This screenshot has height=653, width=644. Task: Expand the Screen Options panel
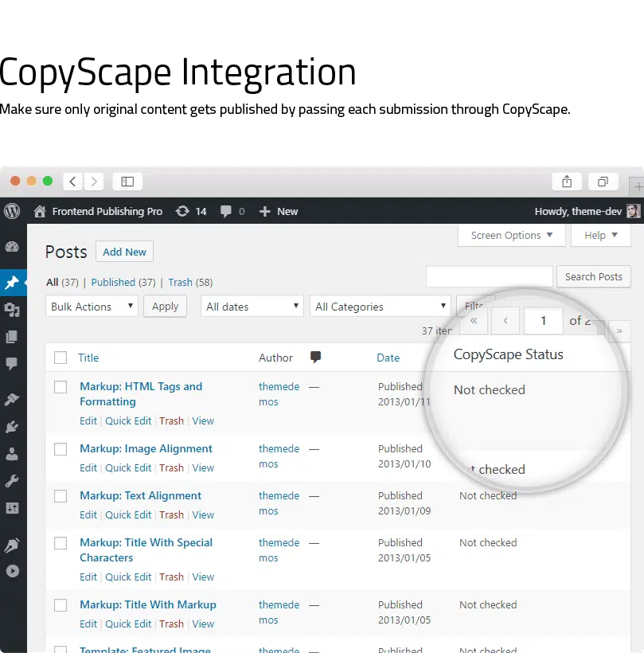click(x=512, y=235)
